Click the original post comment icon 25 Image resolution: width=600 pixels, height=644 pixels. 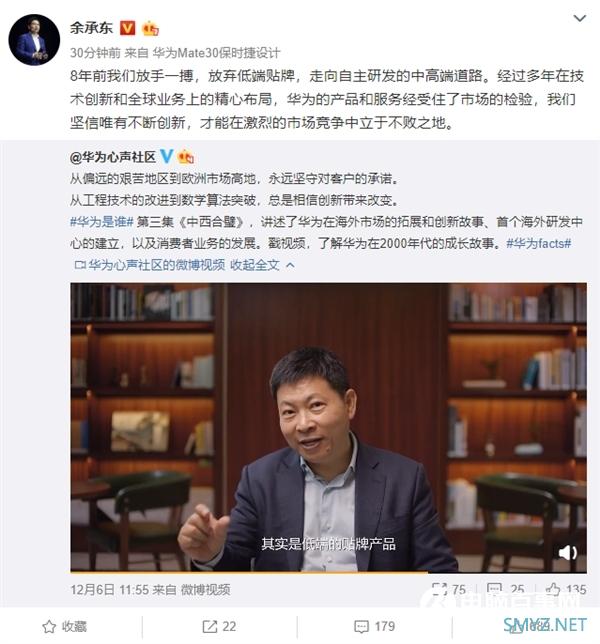tap(506, 590)
